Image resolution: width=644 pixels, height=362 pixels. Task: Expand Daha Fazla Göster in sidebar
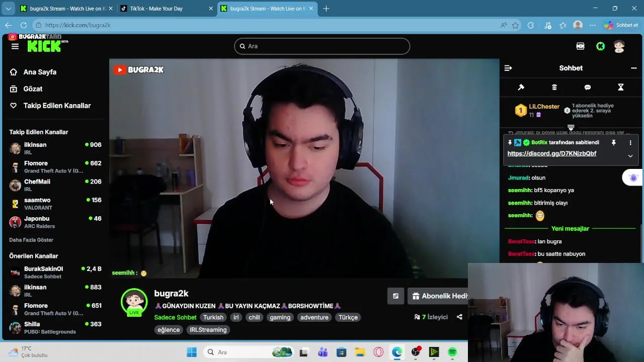(x=31, y=240)
